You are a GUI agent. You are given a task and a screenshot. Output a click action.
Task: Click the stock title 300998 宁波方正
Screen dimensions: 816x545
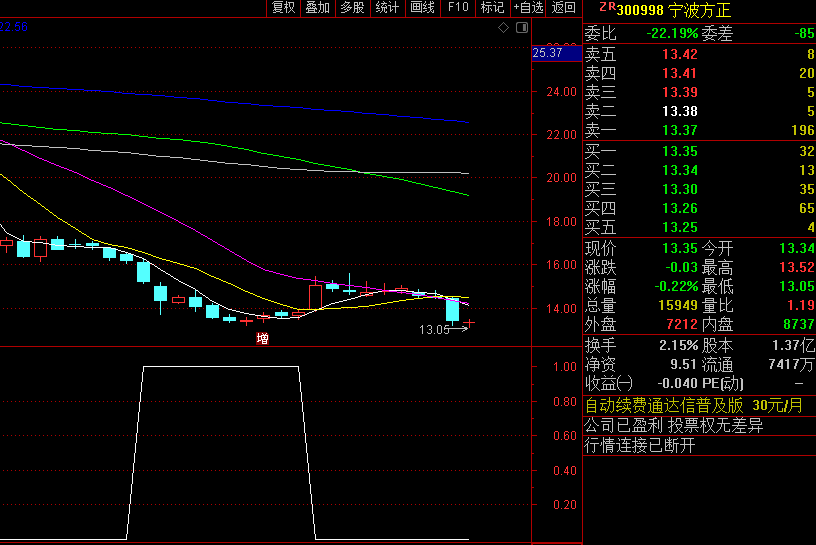pos(674,10)
